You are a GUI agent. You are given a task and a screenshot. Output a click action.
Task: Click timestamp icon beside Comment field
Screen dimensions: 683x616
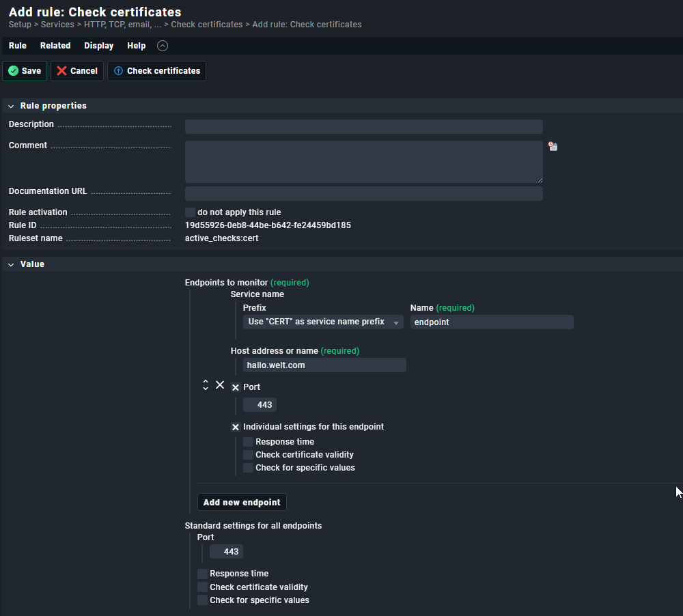553,146
